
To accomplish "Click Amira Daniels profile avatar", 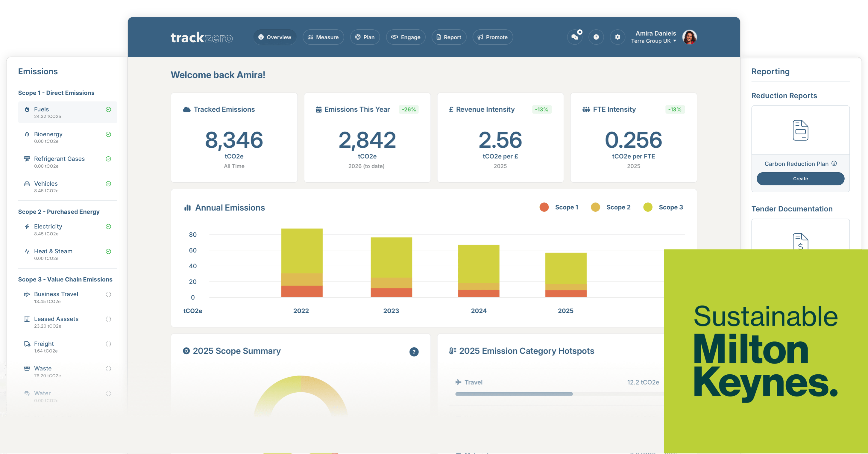I will (x=689, y=37).
